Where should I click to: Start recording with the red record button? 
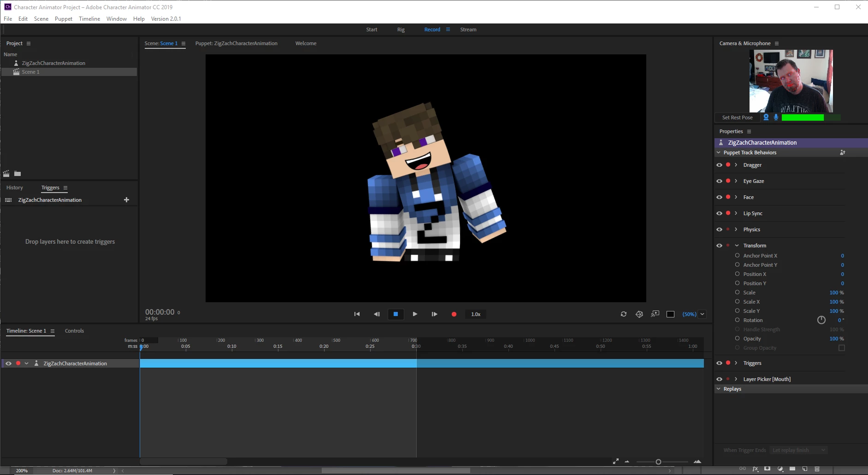(x=454, y=314)
